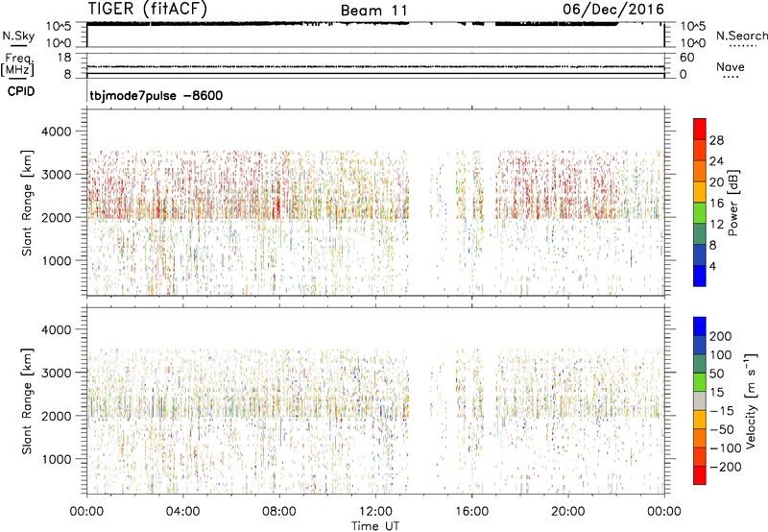Viewport: 768px width, 532px height.
Task: Click the 16 label on power colorbar
Action: tap(716, 204)
